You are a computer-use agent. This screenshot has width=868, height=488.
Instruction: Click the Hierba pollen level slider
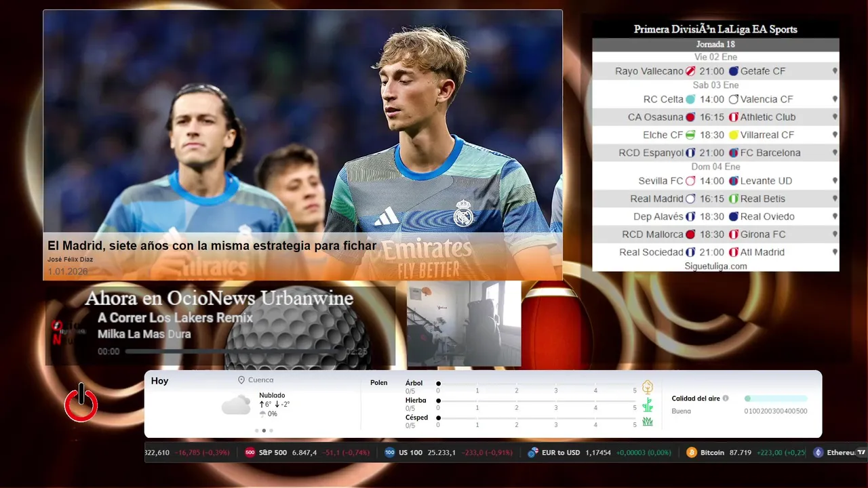(x=536, y=401)
